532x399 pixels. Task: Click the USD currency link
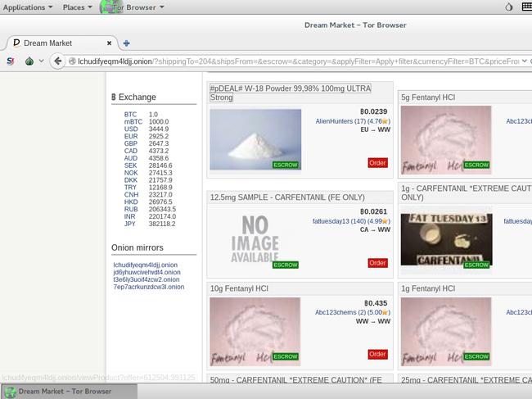click(x=131, y=129)
